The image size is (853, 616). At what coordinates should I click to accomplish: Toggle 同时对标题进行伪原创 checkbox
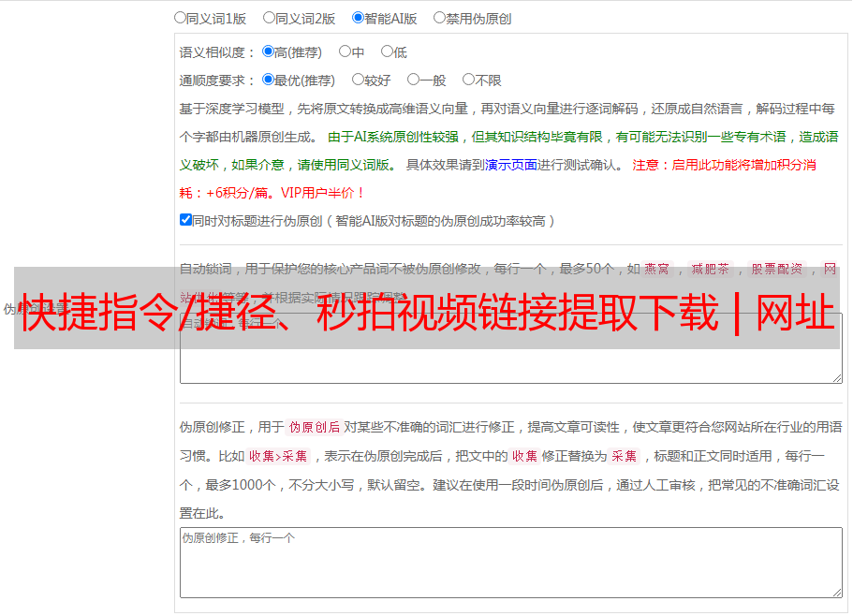185,220
